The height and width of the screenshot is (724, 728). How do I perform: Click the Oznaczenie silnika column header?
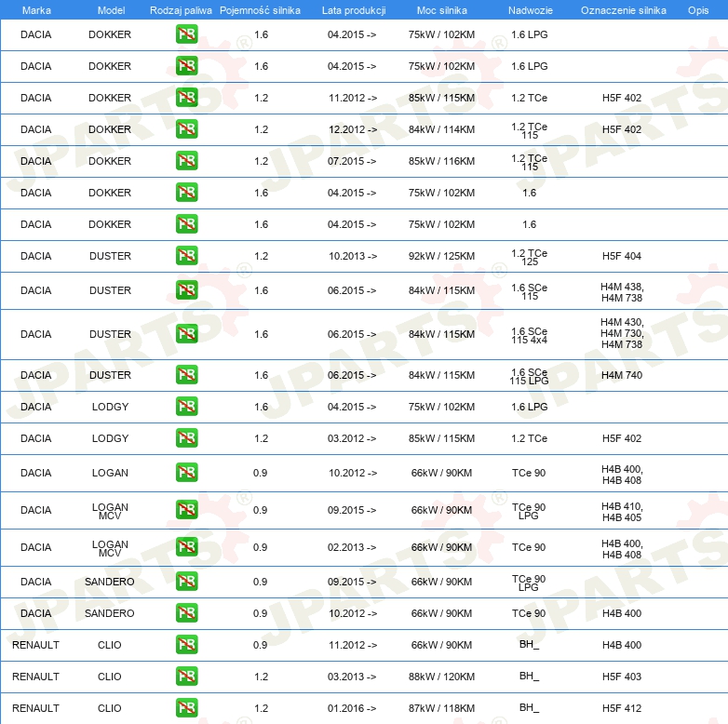(622, 9)
